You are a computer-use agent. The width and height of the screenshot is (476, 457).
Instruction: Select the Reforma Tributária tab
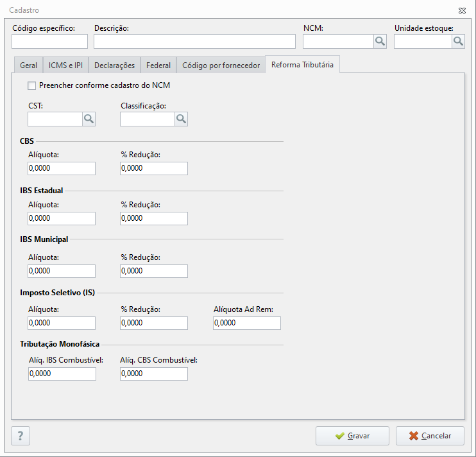pos(302,65)
